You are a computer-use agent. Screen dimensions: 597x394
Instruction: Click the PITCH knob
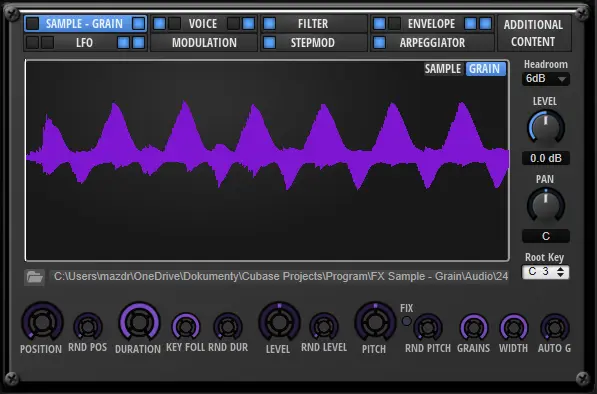point(375,322)
